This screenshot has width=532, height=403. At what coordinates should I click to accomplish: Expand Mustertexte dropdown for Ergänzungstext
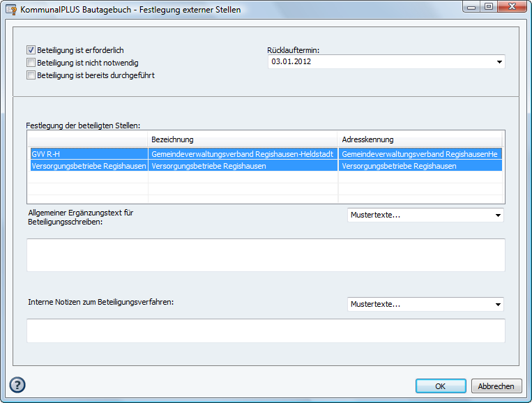(498, 215)
